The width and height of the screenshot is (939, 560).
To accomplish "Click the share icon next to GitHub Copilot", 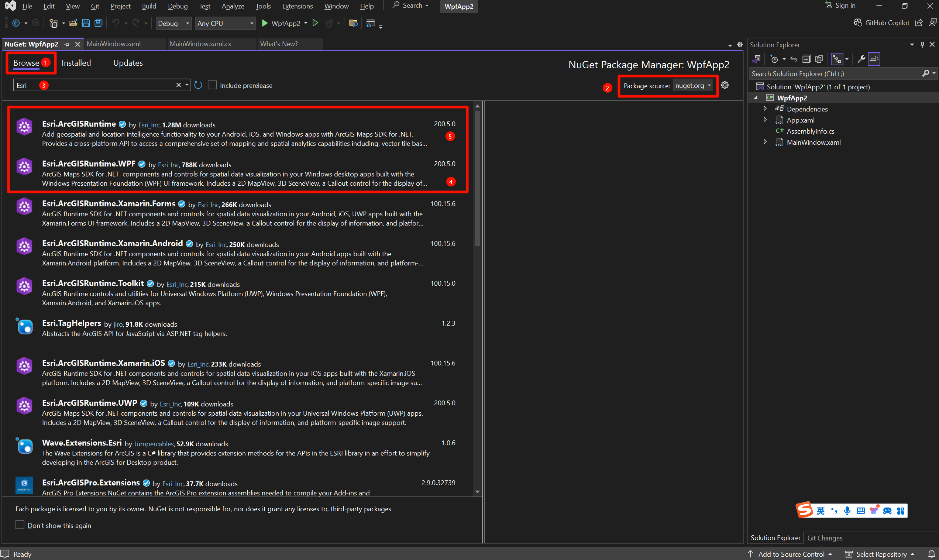I will tap(918, 23).
